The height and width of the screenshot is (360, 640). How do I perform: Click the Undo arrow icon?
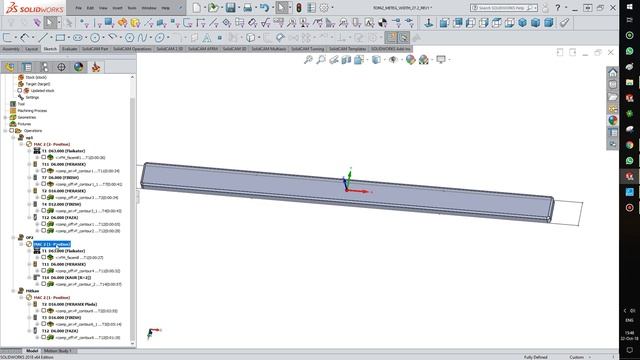[264, 8]
